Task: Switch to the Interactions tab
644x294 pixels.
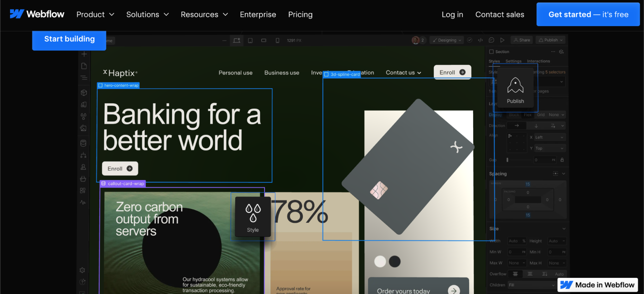Action: [538, 61]
